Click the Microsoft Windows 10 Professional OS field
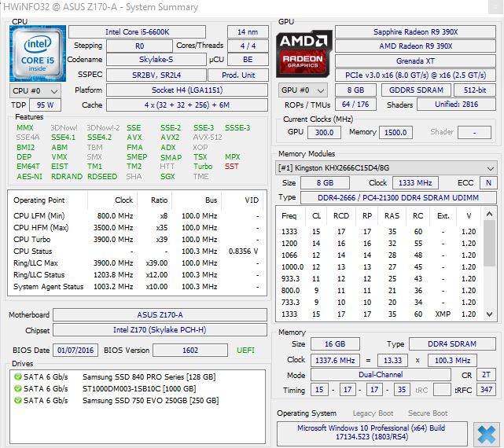This screenshot has height=448, width=504. pos(372,432)
